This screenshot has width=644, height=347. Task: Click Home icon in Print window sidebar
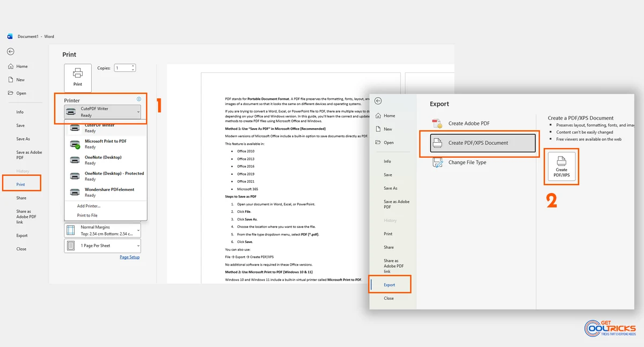[x=11, y=67]
